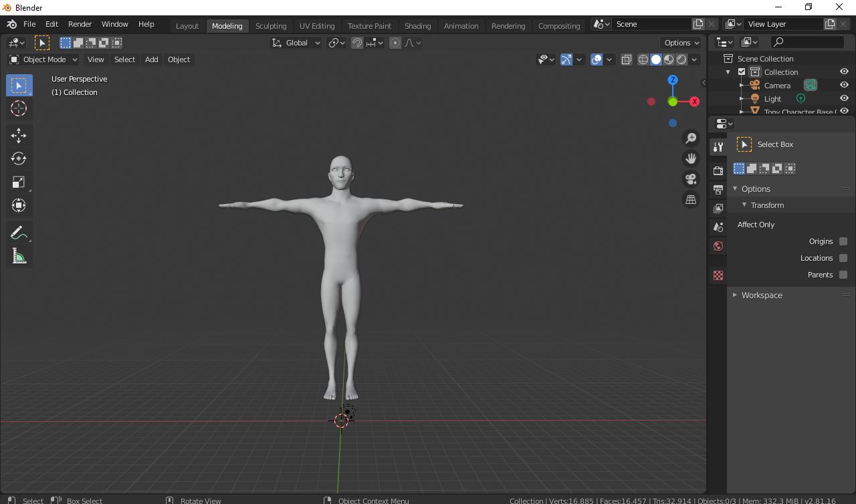Image resolution: width=856 pixels, height=504 pixels.
Task: Click the green Y axis gizmo dot
Action: click(x=673, y=102)
